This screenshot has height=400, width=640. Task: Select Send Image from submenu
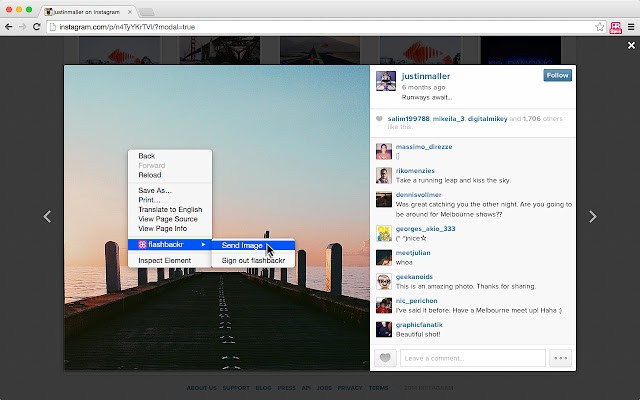point(243,245)
